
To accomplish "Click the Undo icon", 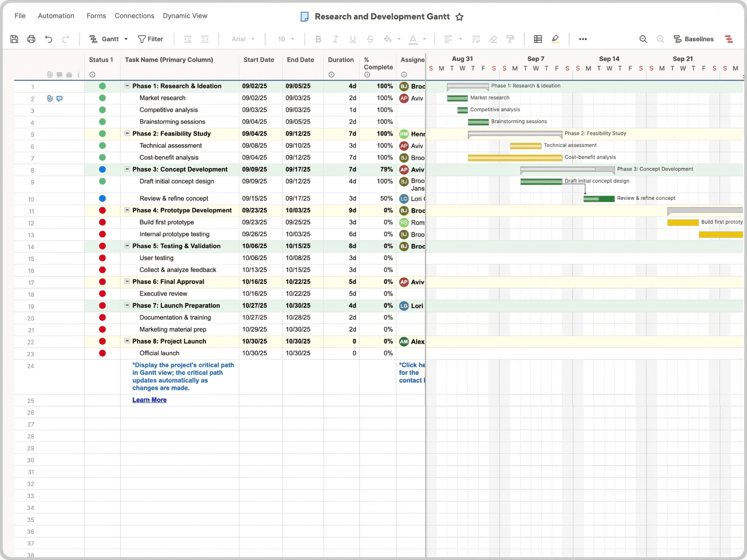I will 48,39.
